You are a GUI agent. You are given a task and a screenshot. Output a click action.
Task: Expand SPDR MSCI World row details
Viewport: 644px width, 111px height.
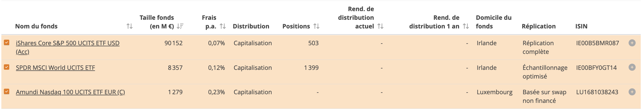coord(632,67)
